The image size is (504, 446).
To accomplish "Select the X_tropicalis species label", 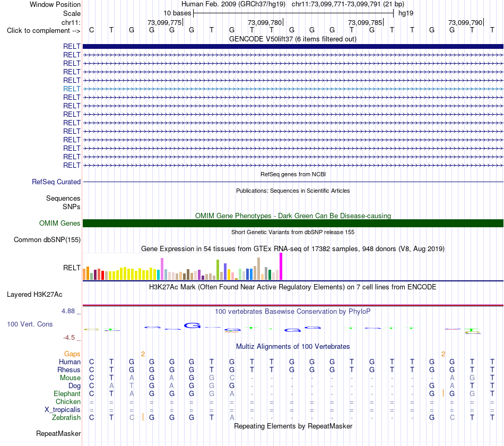I will pyautogui.click(x=63, y=410).
